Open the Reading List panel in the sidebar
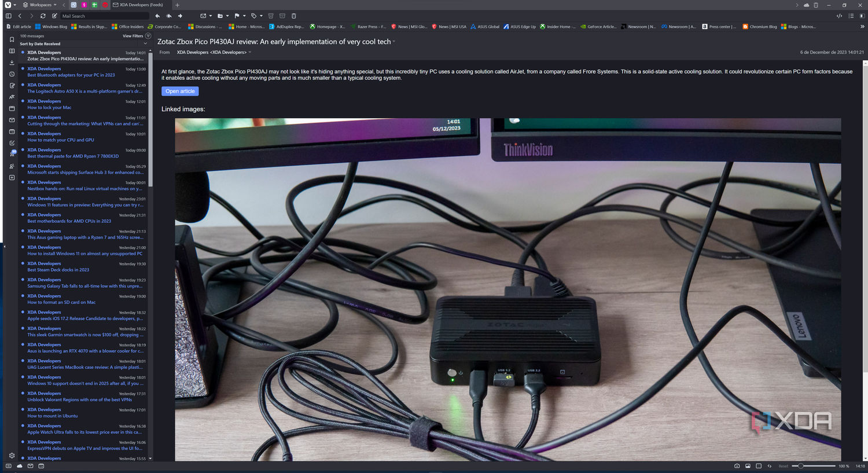The height and width of the screenshot is (473, 868). coord(12,51)
